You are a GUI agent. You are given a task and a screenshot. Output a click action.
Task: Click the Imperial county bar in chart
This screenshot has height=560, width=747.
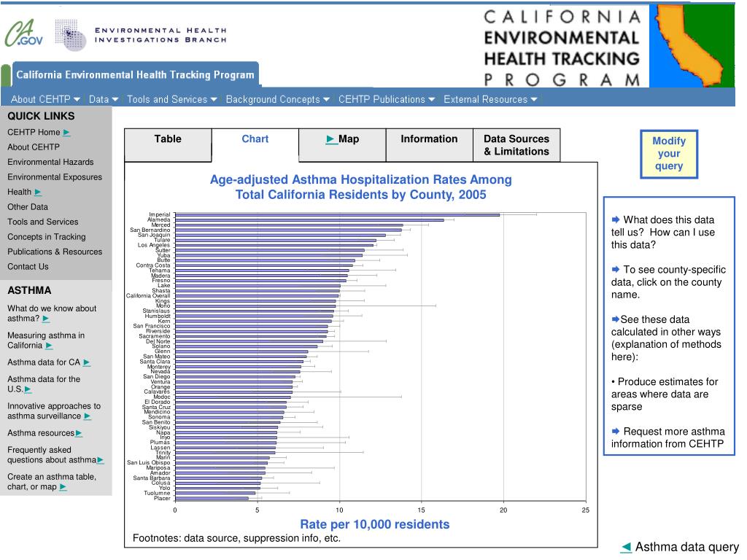337,215
